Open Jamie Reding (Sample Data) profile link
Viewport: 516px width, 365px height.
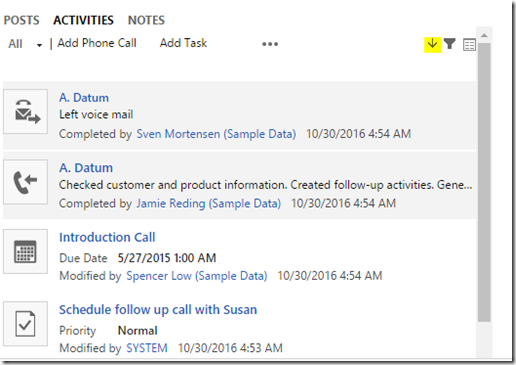point(209,203)
